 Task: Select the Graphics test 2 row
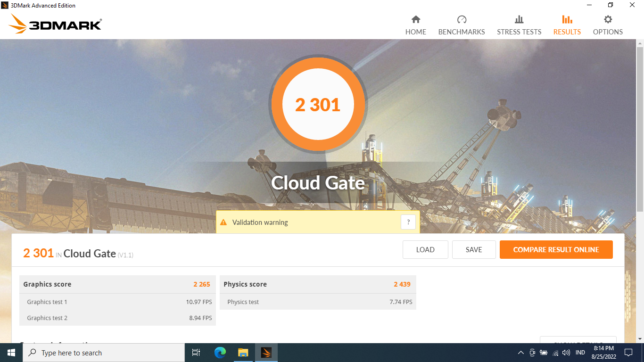117,318
